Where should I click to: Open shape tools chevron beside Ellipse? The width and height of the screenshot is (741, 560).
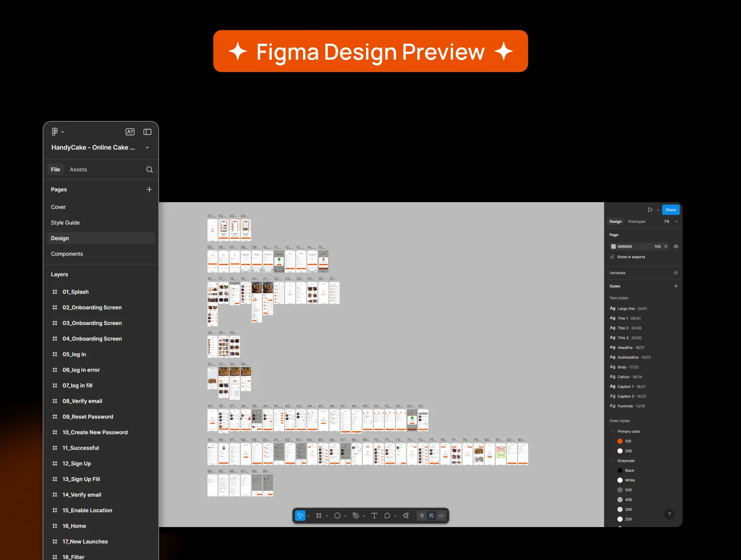[x=345, y=516]
